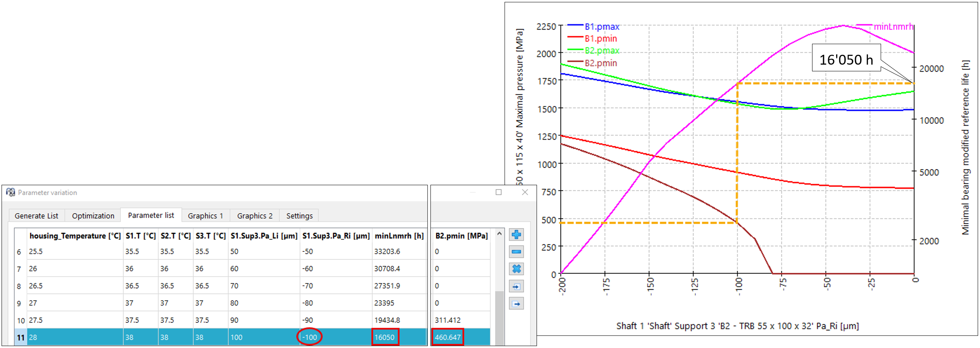Click the B1.pmax blue legend entry
This screenshot has height=348, width=980.
pos(602,27)
